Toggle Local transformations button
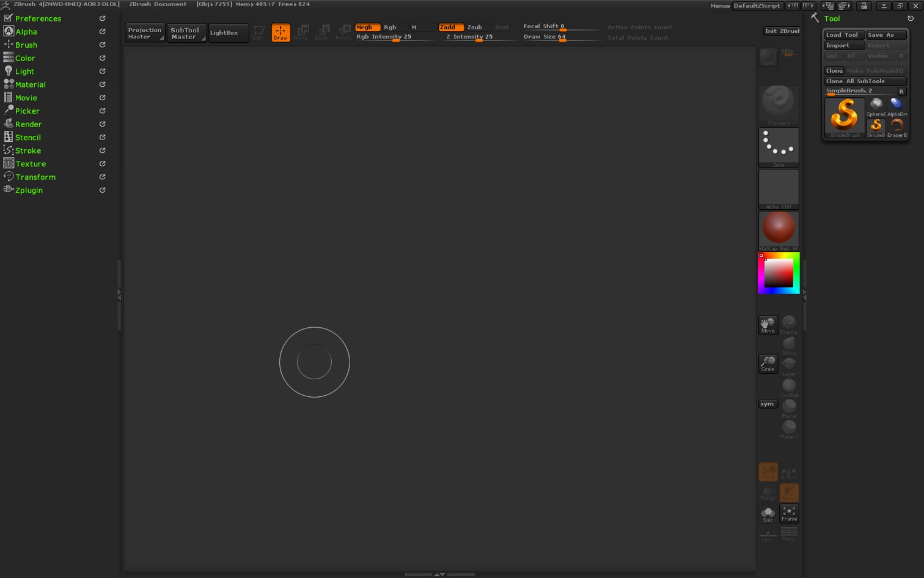This screenshot has height=578, width=924. tap(768, 472)
